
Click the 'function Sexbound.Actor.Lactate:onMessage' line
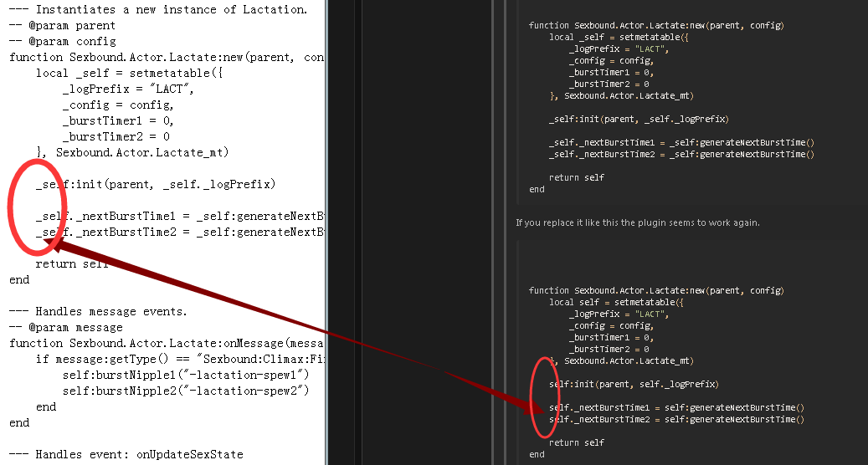166,344
